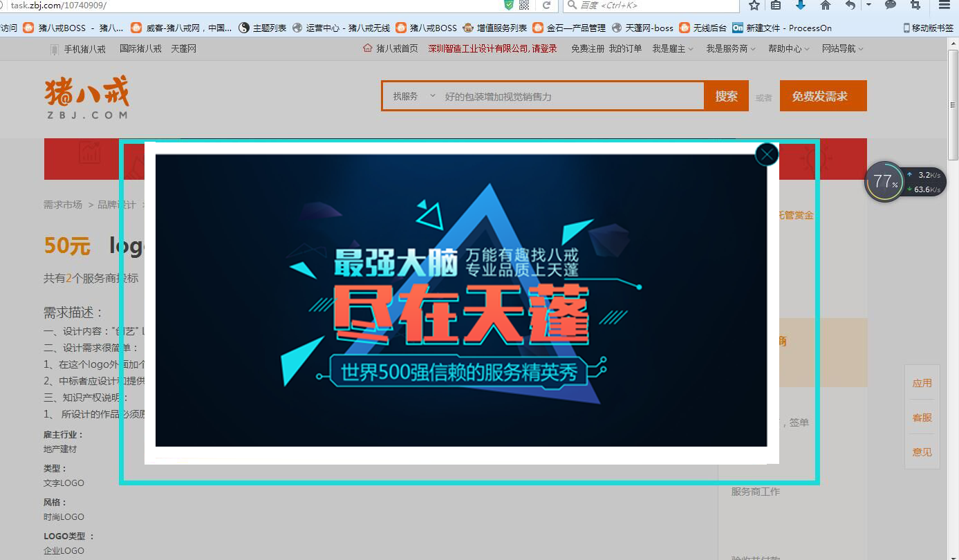
Task: Click 品牌设计 breadcrumb link
Action: pos(117,205)
